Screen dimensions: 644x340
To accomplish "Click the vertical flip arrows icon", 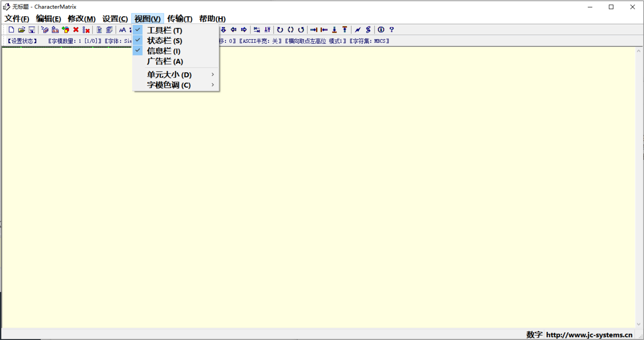I will pyautogui.click(x=267, y=30).
